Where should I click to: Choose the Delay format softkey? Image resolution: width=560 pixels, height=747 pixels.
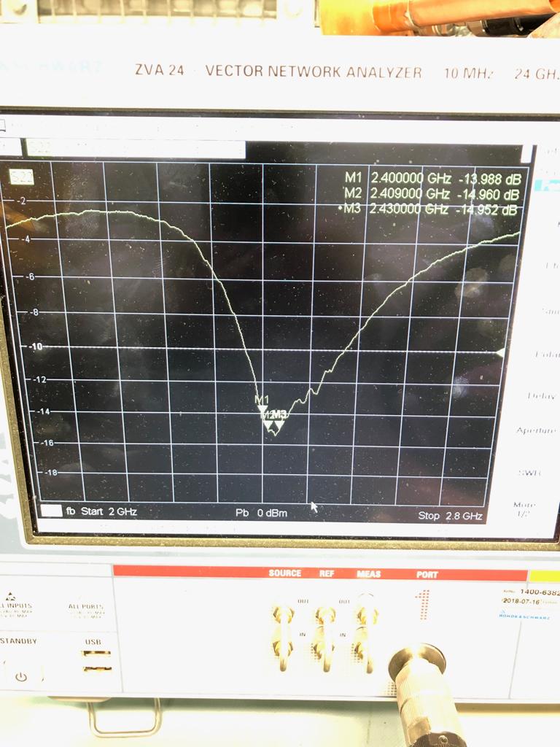coord(542,395)
